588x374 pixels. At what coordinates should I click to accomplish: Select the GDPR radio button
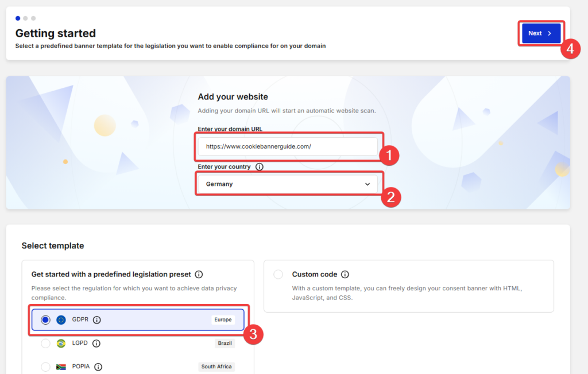[x=45, y=320]
